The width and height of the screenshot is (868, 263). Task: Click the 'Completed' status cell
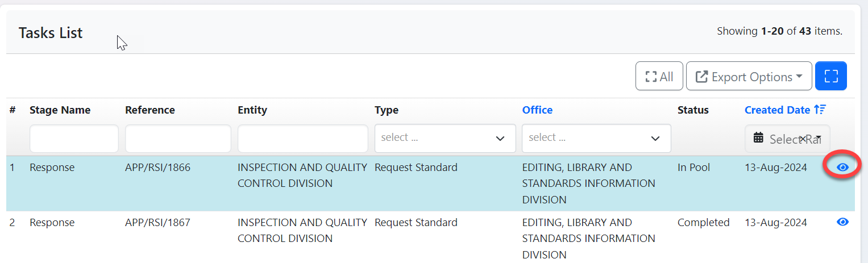coord(703,223)
